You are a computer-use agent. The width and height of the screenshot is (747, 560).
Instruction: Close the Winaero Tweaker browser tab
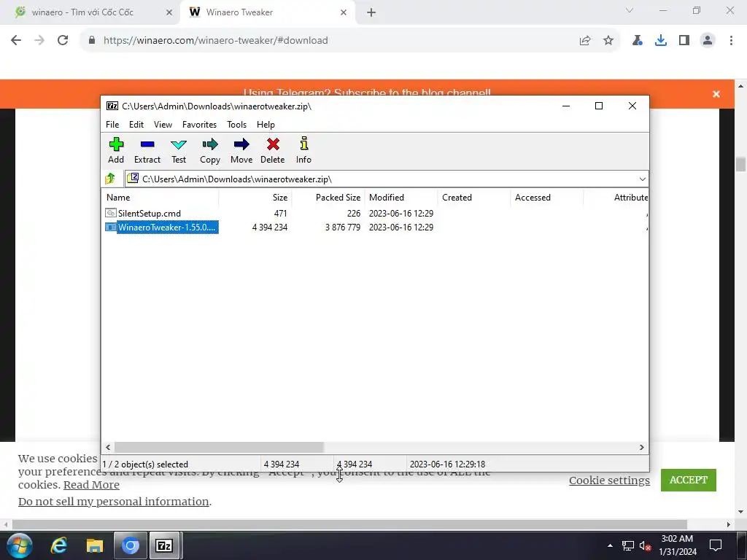344,13
